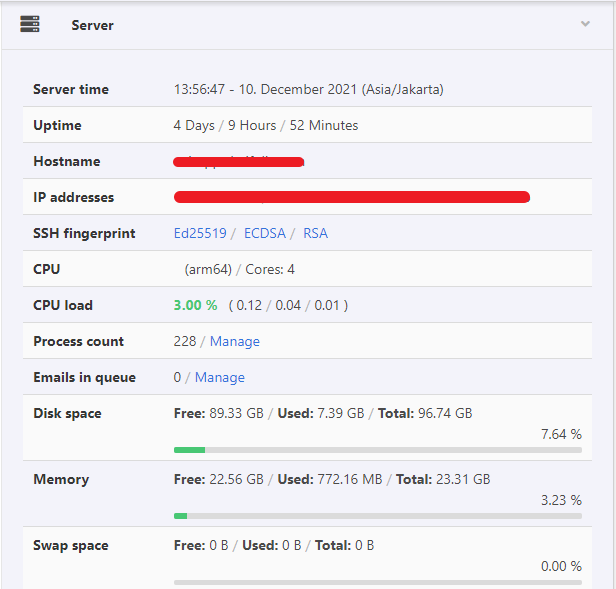Click the server rack icon in header
Screen dimensions: 616x589
[x=30, y=25]
